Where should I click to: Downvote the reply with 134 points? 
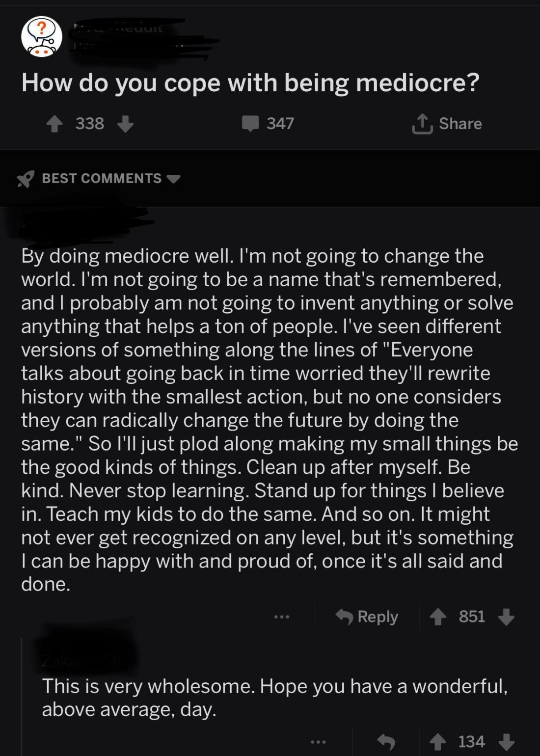click(506, 742)
